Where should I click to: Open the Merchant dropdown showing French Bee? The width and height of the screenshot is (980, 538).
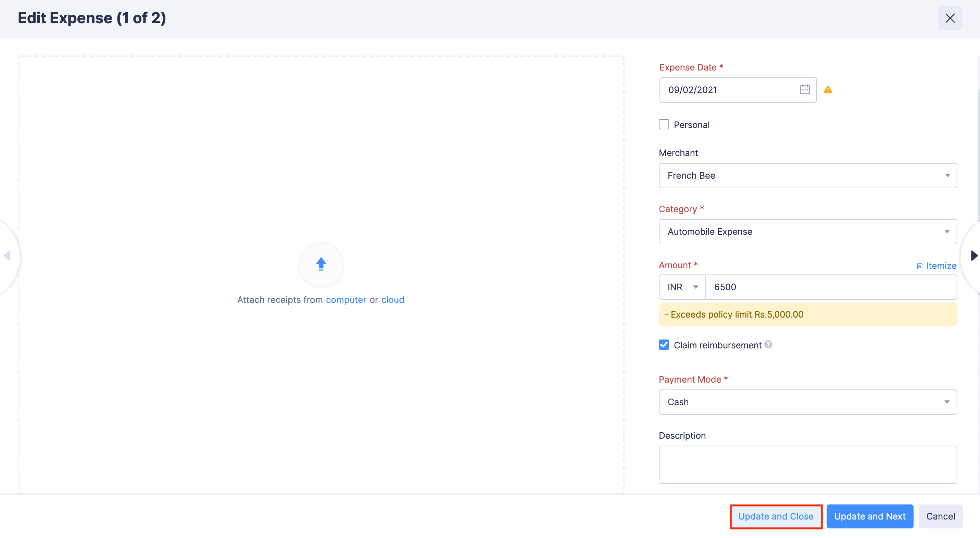[x=808, y=175]
